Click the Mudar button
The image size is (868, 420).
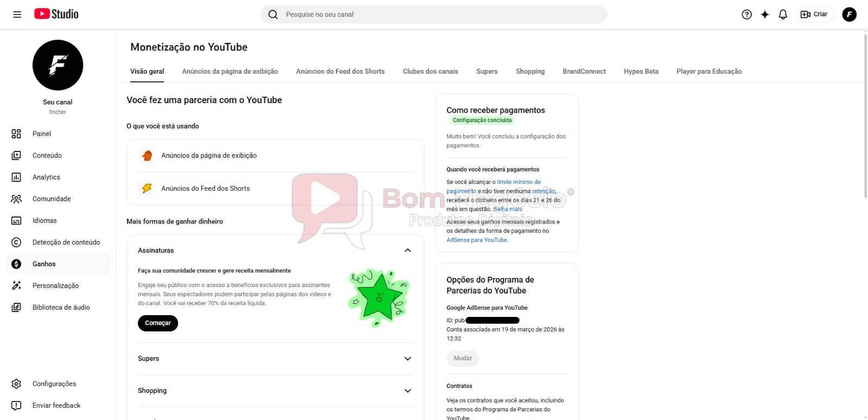[463, 358]
